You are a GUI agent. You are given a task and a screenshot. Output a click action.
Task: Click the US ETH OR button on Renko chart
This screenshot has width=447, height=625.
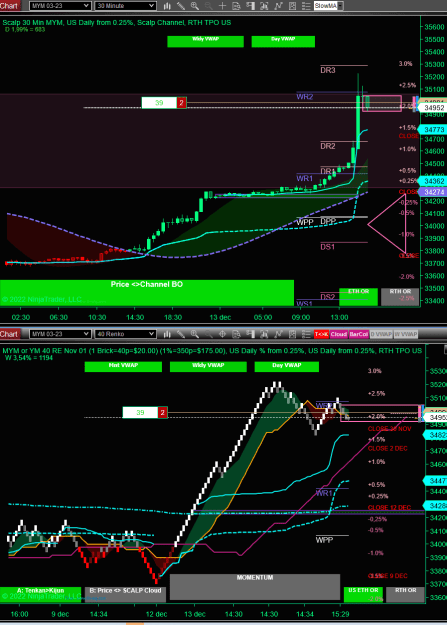(x=363, y=594)
